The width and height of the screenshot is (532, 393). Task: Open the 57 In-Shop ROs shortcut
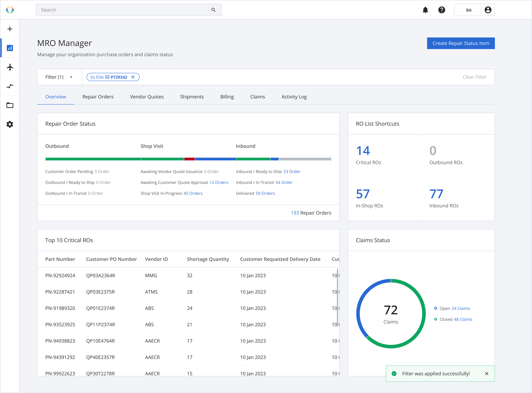(x=385, y=199)
